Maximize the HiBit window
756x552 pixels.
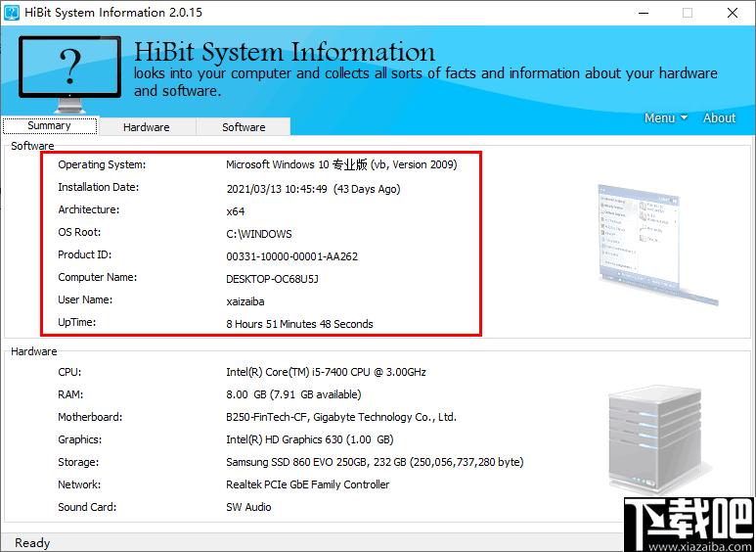coord(688,13)
